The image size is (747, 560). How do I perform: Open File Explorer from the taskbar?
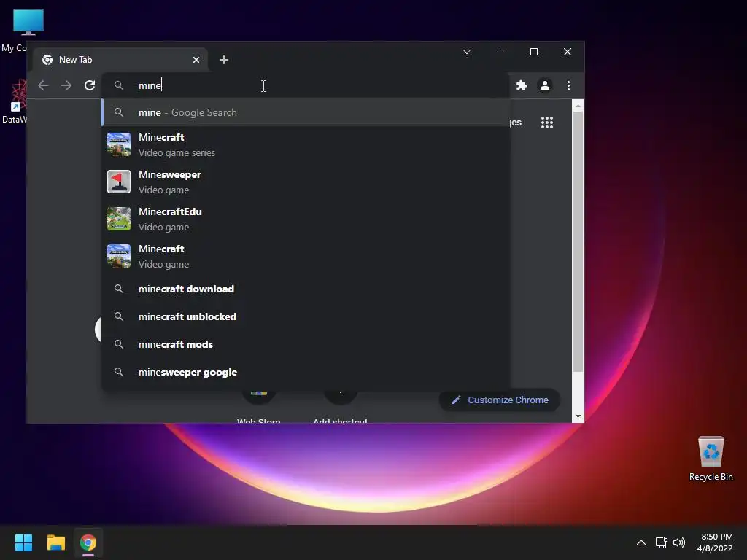(55, 542)
